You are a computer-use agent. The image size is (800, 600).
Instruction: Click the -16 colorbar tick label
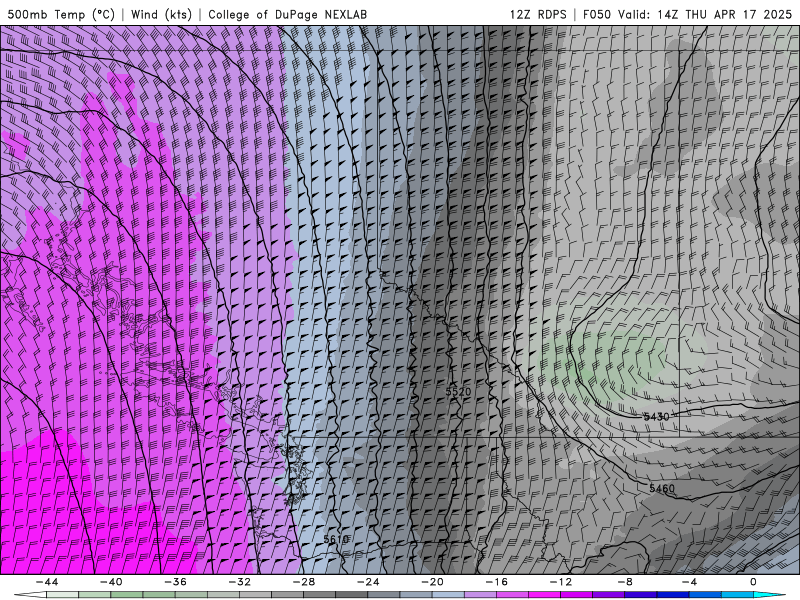tap(497, 582)
